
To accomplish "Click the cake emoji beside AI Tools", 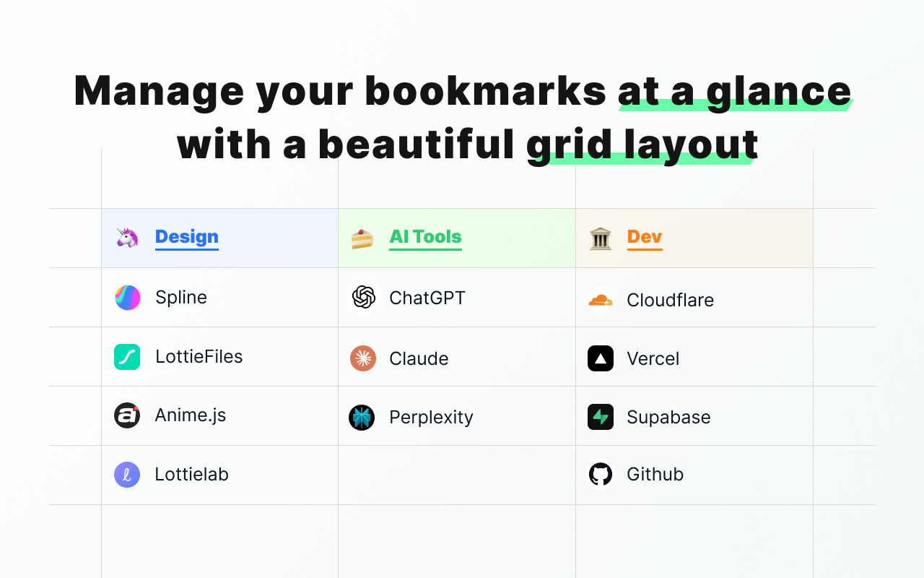I will pyautogui.click(x=362, y=238).
